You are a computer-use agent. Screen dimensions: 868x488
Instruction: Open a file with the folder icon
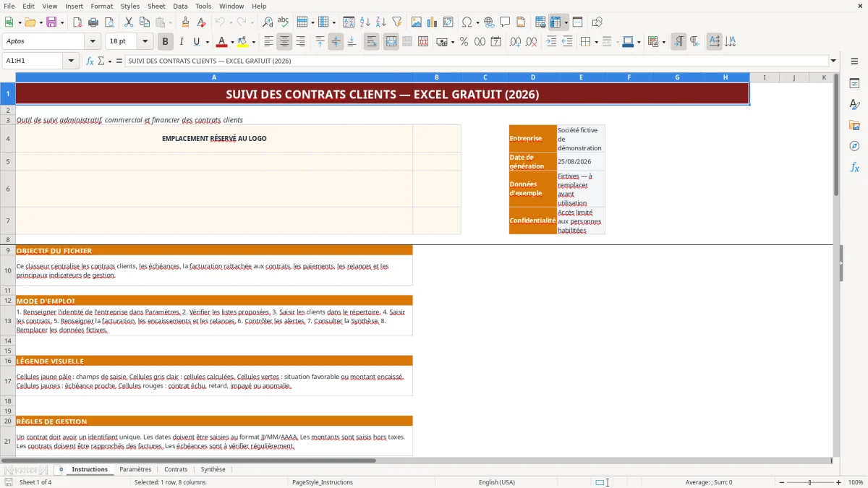[30, 22]
